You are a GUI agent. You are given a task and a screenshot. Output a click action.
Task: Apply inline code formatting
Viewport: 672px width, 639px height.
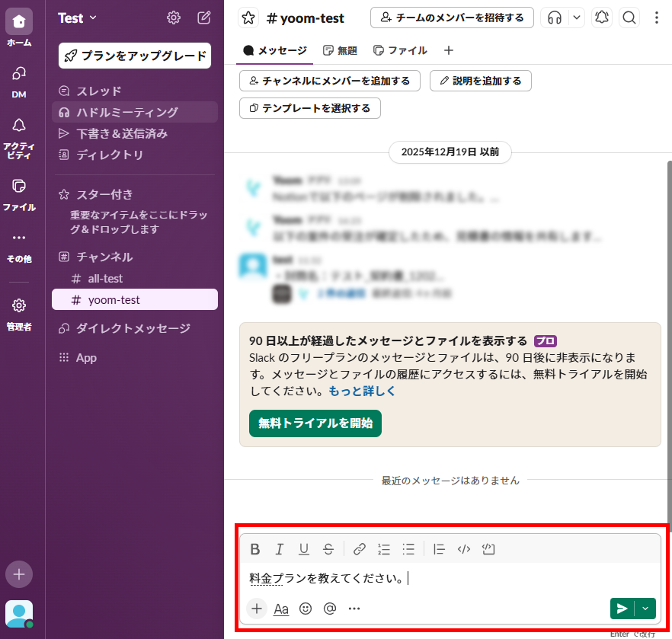pyautogui.click(x=464, y=549)
